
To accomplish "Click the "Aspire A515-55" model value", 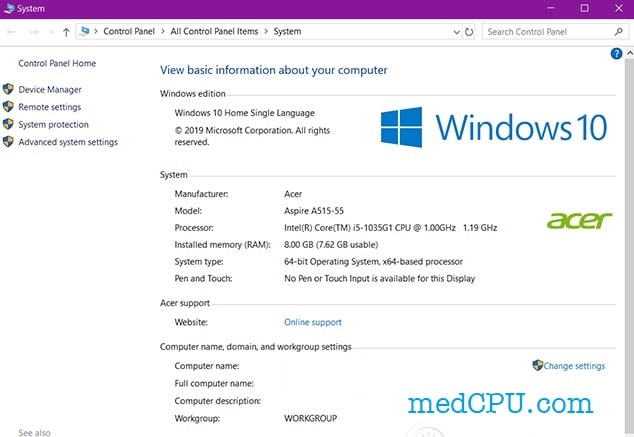I will click(314, 211).
